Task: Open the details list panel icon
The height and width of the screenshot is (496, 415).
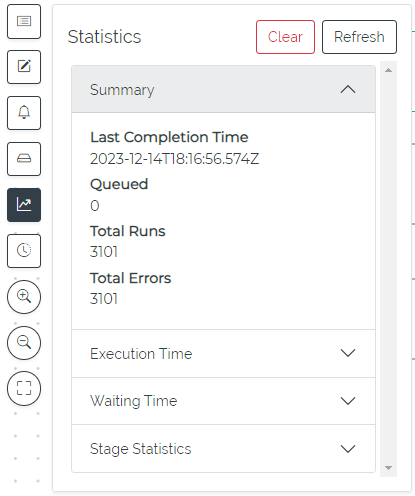Action: [24, 21]
